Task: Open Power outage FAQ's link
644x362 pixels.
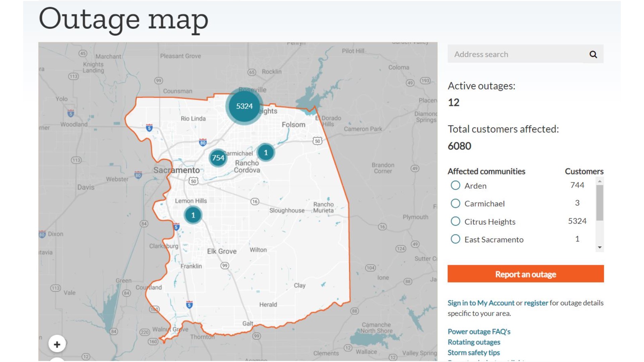Action: click(x=479, y=332)
